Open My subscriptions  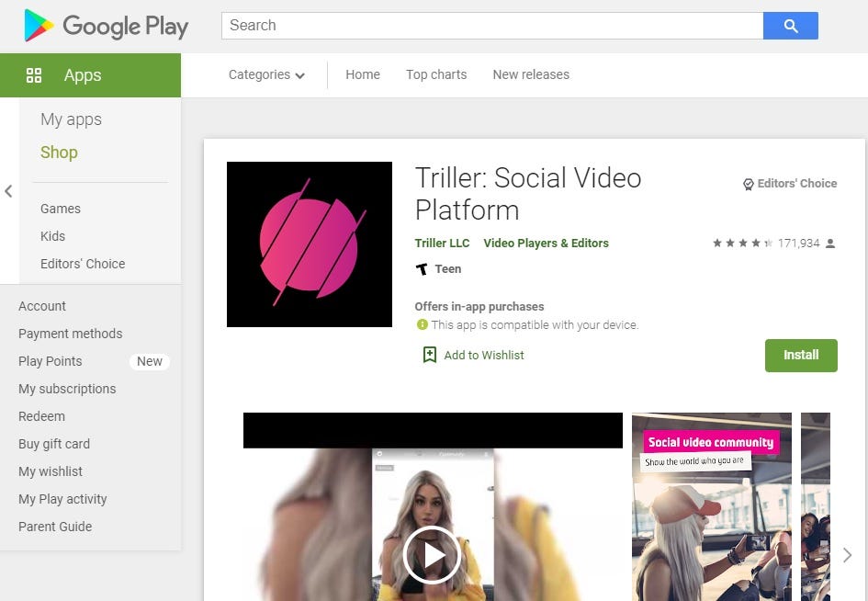(x=67, y=389)
